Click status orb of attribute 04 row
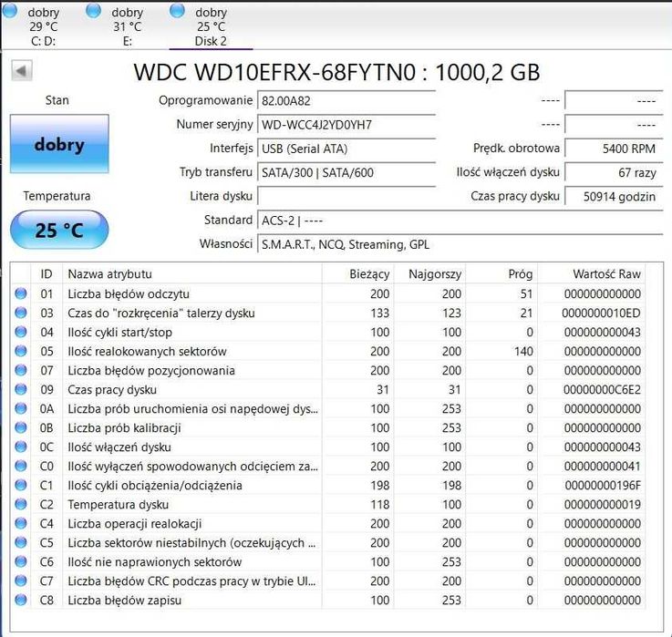This screenshot has height=637, width=672. tap(21, 332)
